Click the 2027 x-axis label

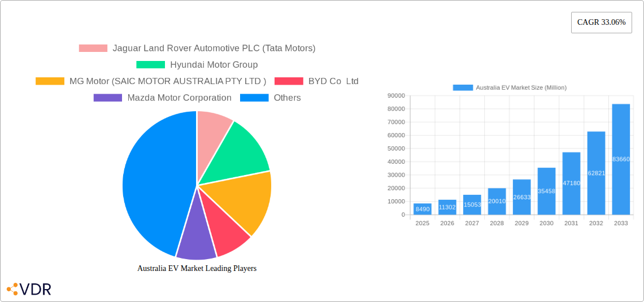pyautogui.click(x=472, y=223)
